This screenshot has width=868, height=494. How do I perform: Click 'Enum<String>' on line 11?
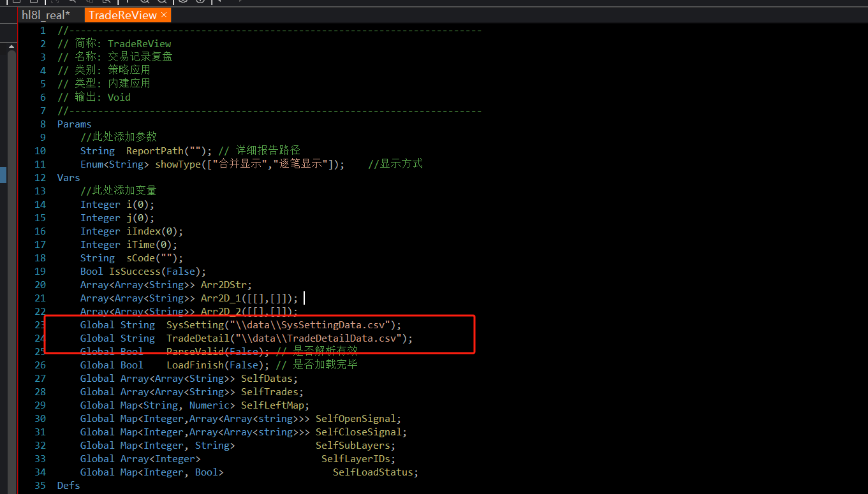point(114,164)
